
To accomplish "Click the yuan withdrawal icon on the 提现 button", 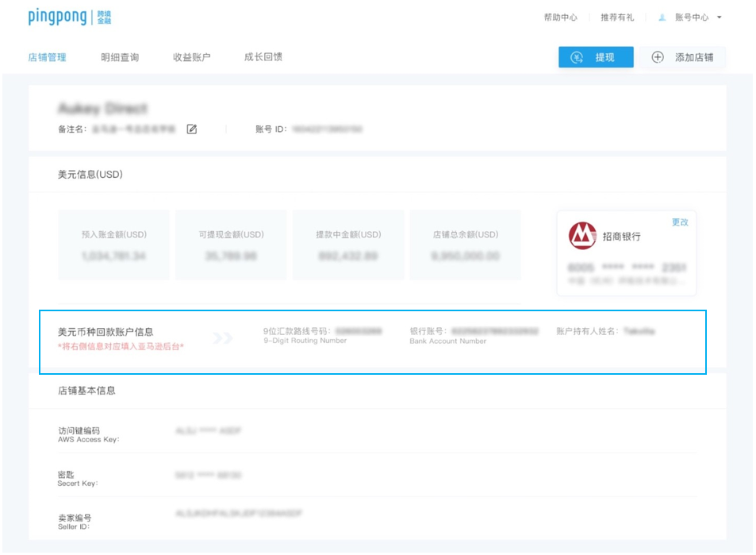I will [x=576, y=56].
